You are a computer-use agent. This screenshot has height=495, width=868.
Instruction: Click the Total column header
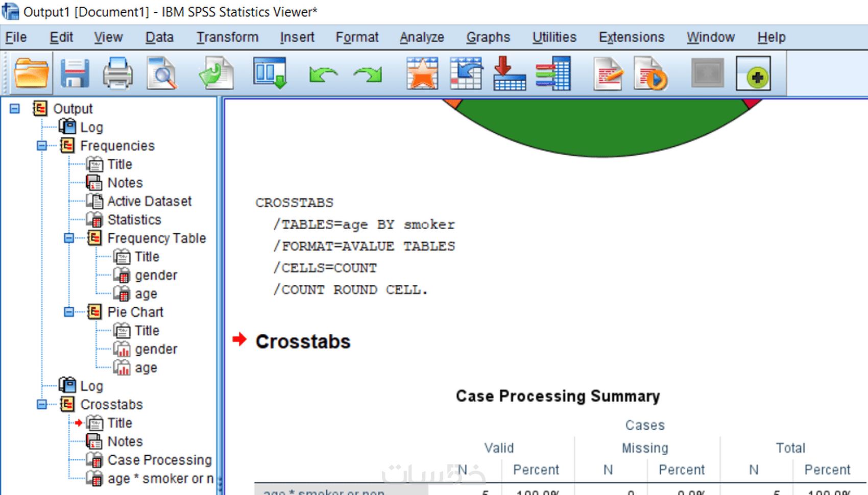[x=790, y=448]
